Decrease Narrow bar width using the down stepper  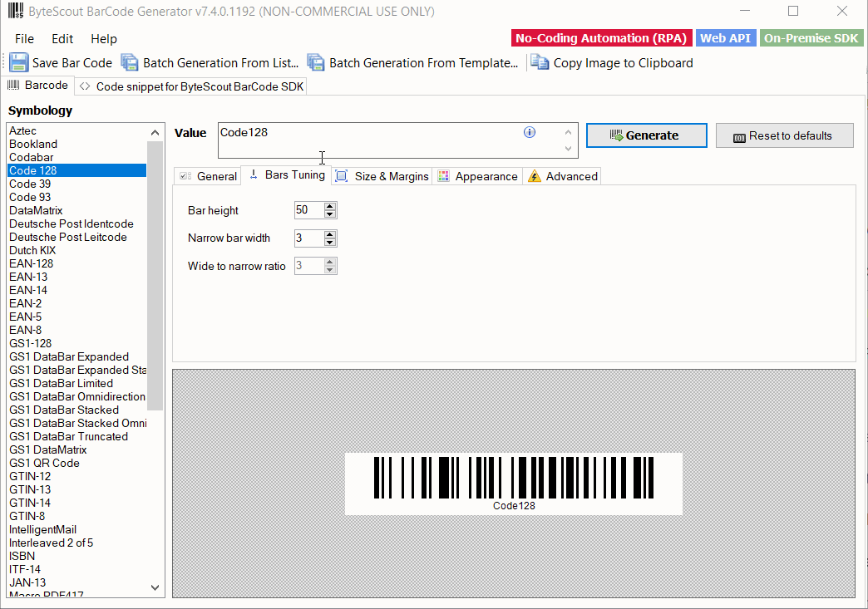(x=330, y=242)
